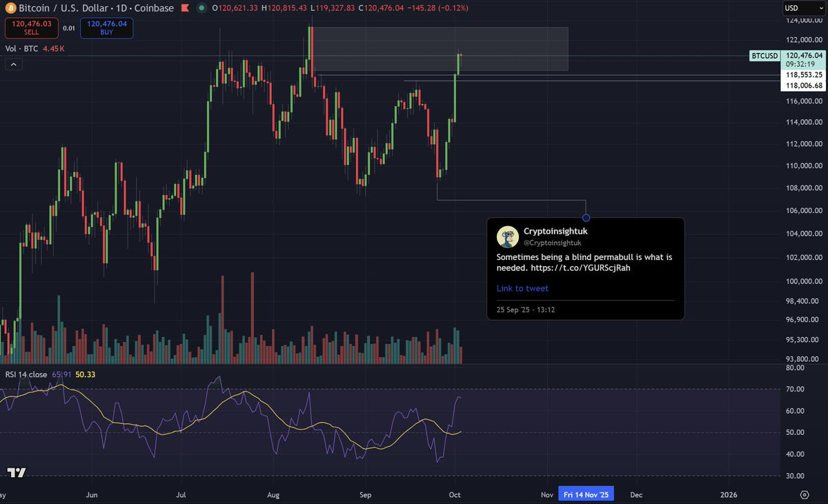Click the @Cryptoinsightuk handle
The width and height of the screenshot is (828, 504).
(x=553, y=243)
